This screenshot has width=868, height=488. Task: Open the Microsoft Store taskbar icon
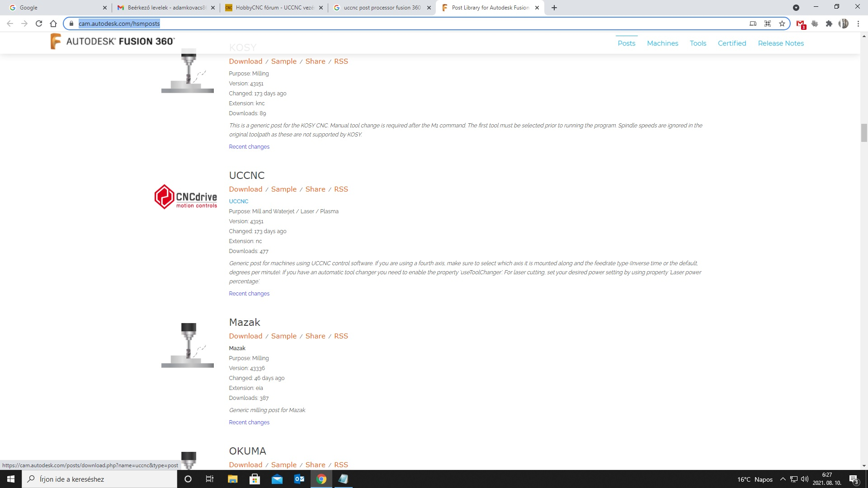(x=255, y=479)
